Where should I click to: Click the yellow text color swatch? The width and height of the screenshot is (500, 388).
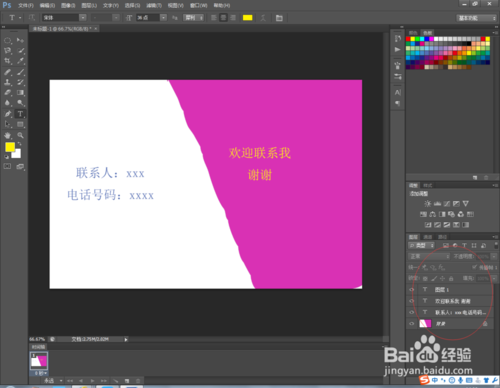[x=248, y=18]
